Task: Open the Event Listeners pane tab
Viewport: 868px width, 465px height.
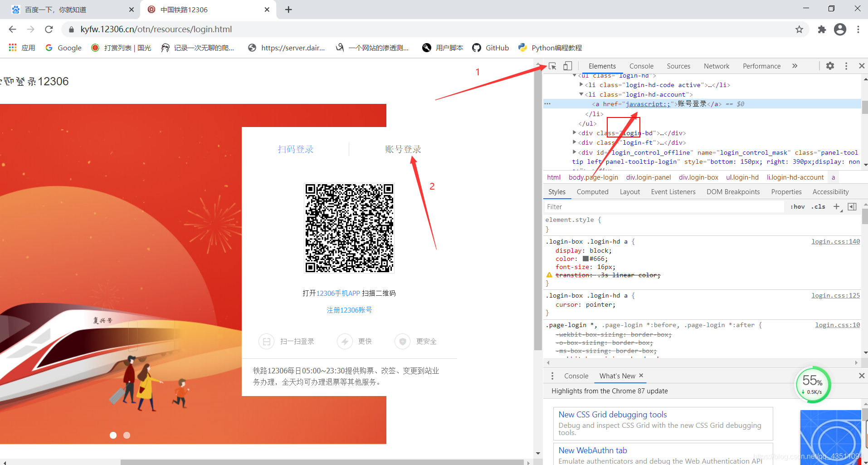Action: (673, 192)
